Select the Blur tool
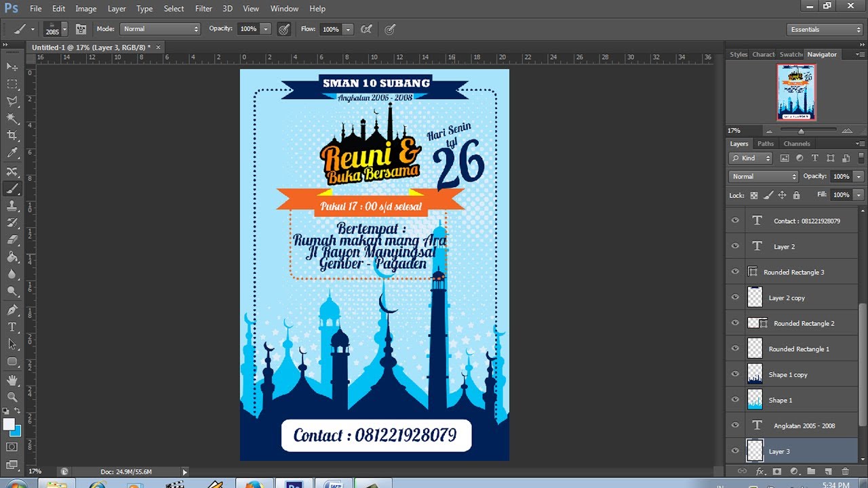The image size is (868, 488). coord(12,274)
